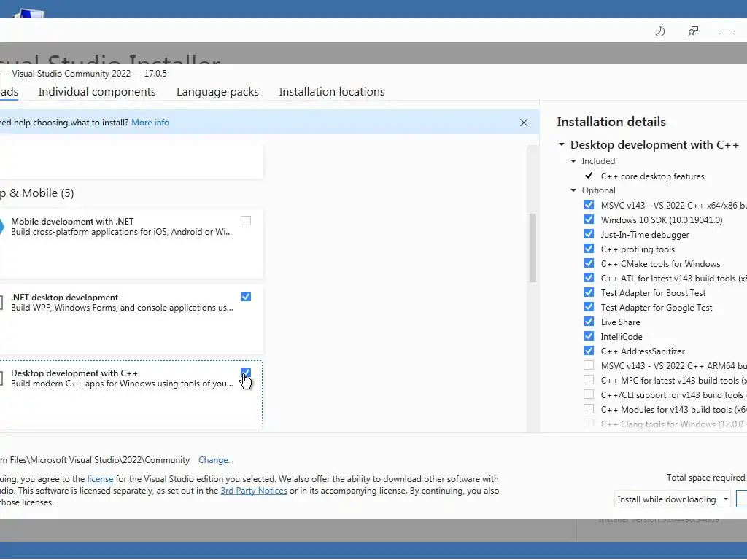Click the workloads list vertical scrollbar thumb
Image resolution: width=747 pixels, height=560 pixels.
pyautogui.click(x=533, y=248)
